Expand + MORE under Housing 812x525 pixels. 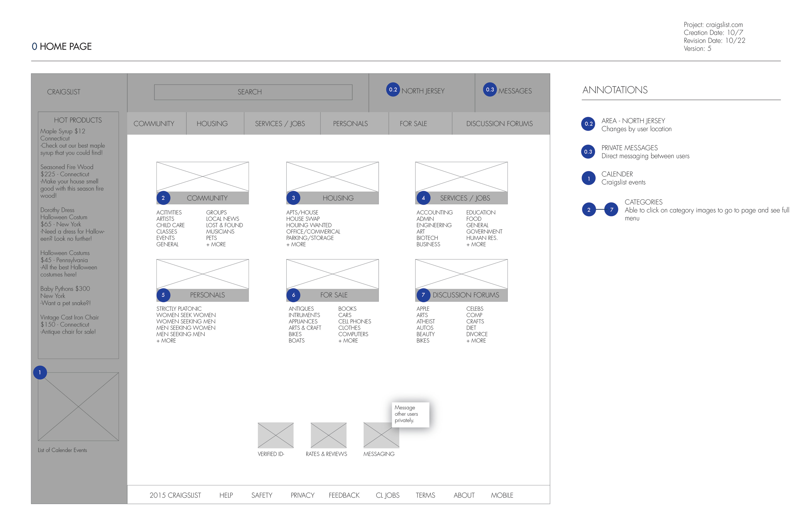(x=296, y=244)
